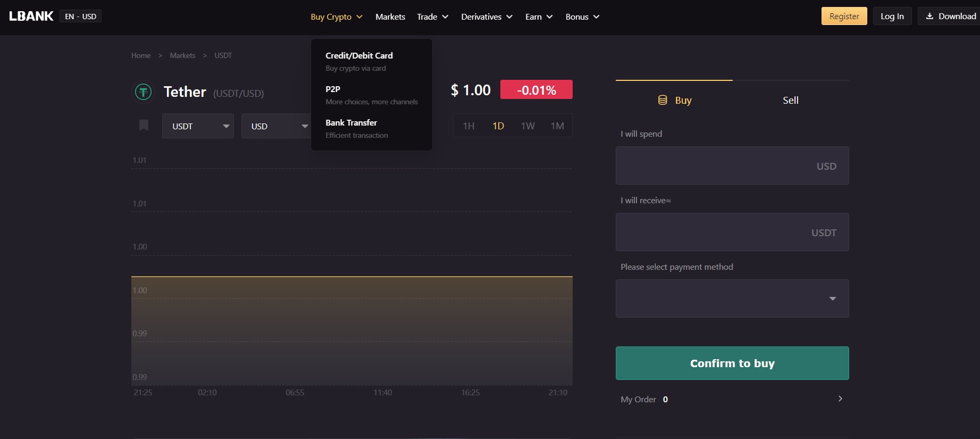Choose Credit/Debit Card option

coord(371,61)
